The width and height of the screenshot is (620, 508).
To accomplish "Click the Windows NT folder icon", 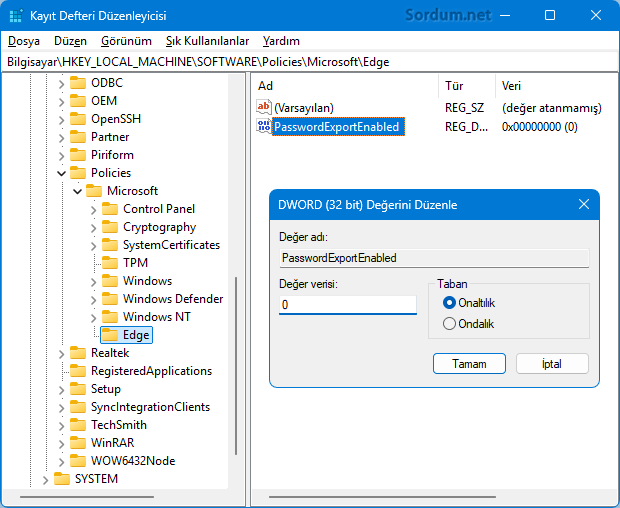I will [x=110, y=317].
